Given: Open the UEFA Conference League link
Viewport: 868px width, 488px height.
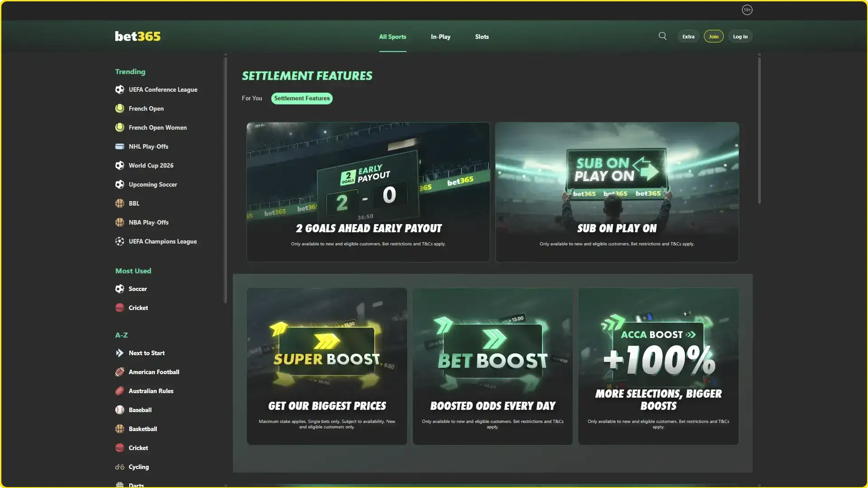Looking at the screenshot, I should coord(163,89).
